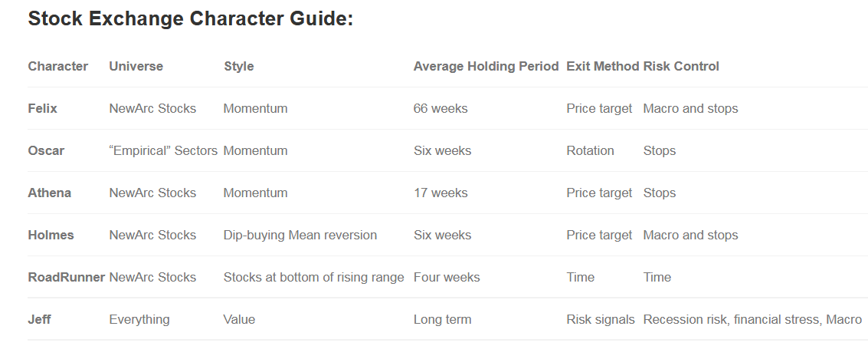Select the Character column header
This screenshot has height=346, width=868.
coord(58,66)
